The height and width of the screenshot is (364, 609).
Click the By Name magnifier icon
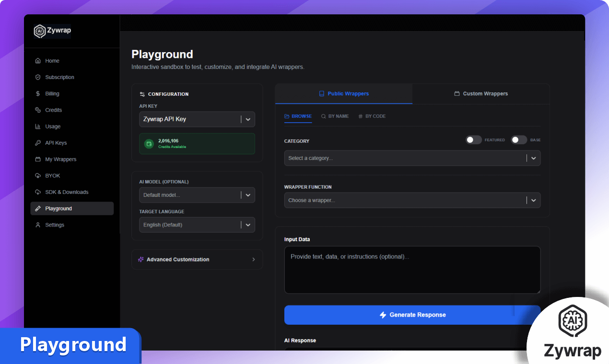(x=324, y=116)
